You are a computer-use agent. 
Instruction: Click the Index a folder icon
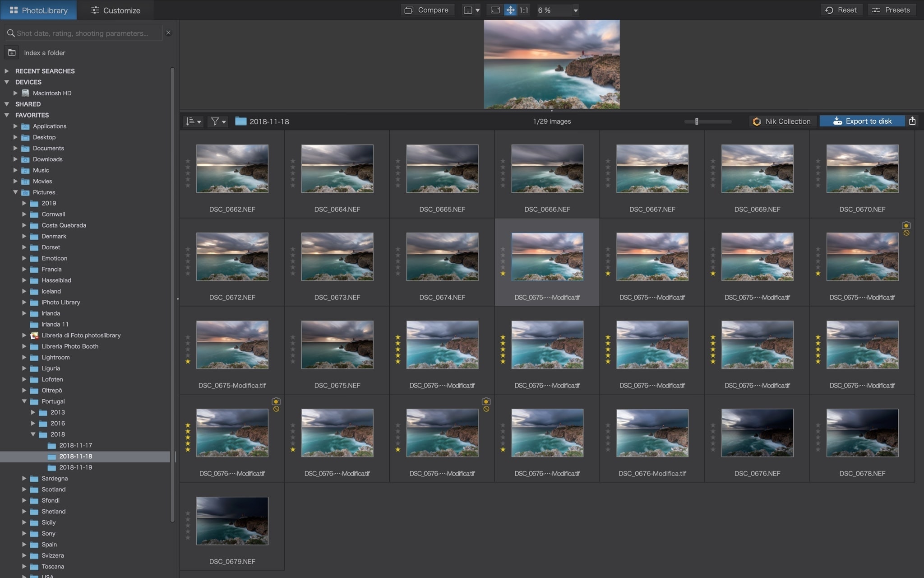tap(12, 53)
